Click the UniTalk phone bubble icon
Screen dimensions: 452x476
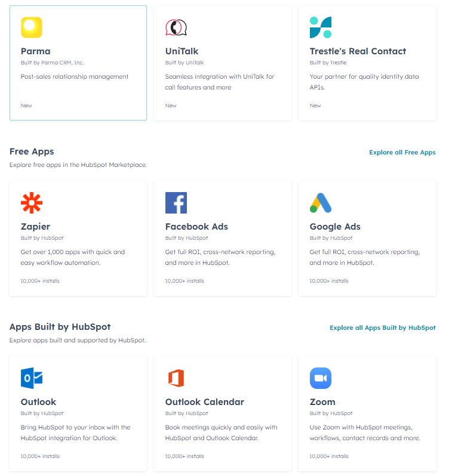[176, 27]
